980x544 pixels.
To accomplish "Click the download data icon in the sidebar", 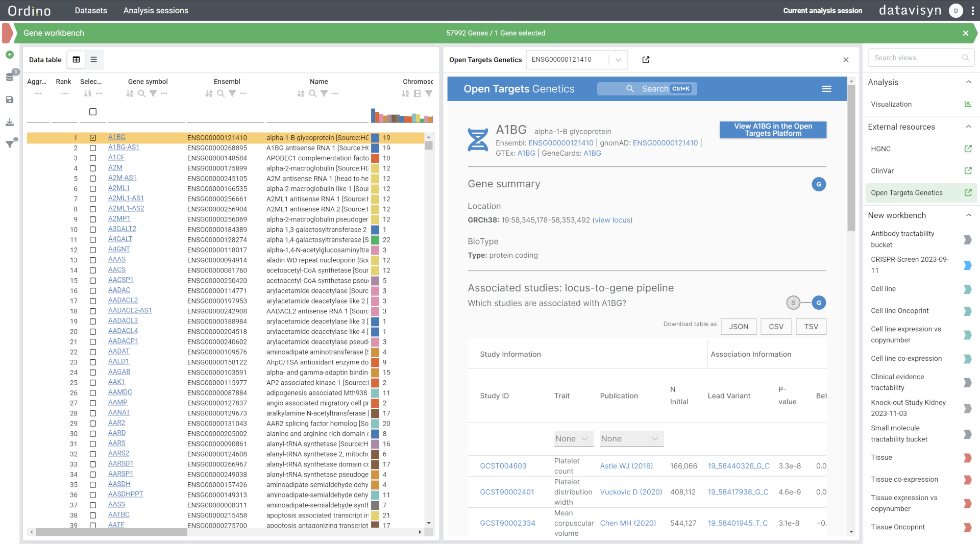I will tap(10, 122).
